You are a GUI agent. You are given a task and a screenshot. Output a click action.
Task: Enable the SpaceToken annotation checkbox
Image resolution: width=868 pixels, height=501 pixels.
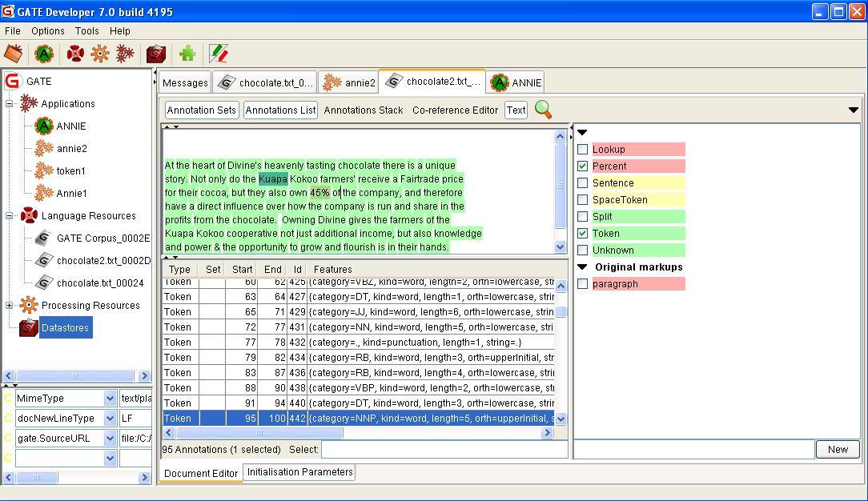(582, 199)
